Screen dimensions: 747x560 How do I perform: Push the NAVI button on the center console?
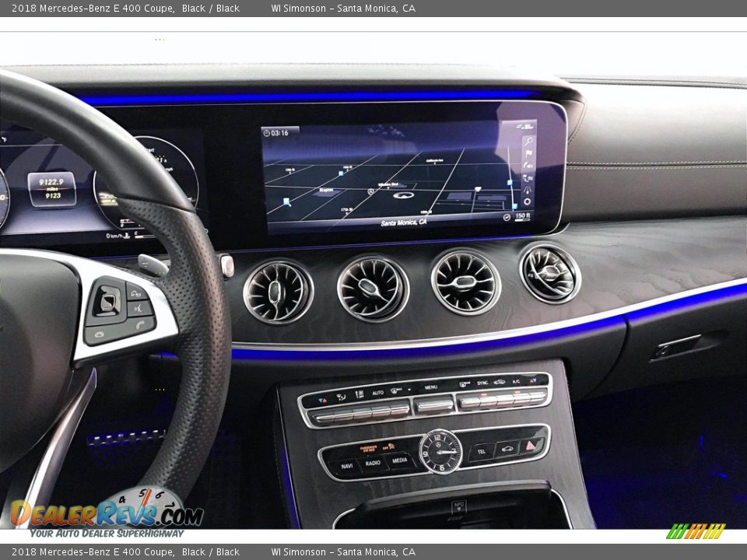pyautogui.click(x=347, y=466)
